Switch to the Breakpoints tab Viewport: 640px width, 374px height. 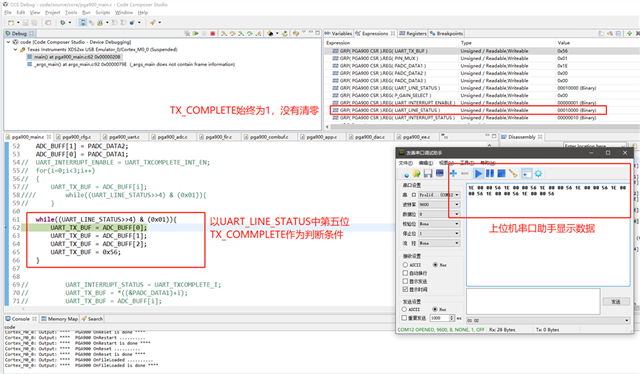click(x=446, y=33)
